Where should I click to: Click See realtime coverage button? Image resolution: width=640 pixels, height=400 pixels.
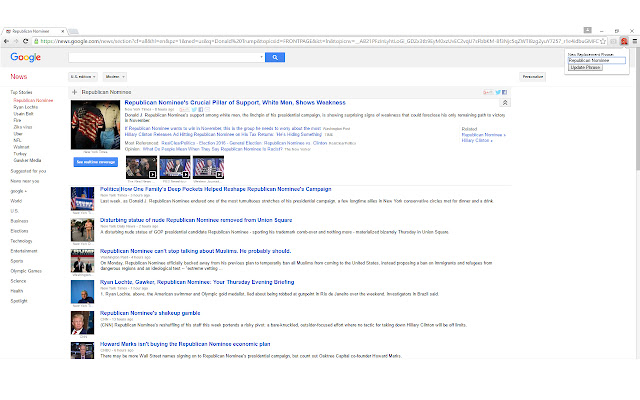pos(96,161)
